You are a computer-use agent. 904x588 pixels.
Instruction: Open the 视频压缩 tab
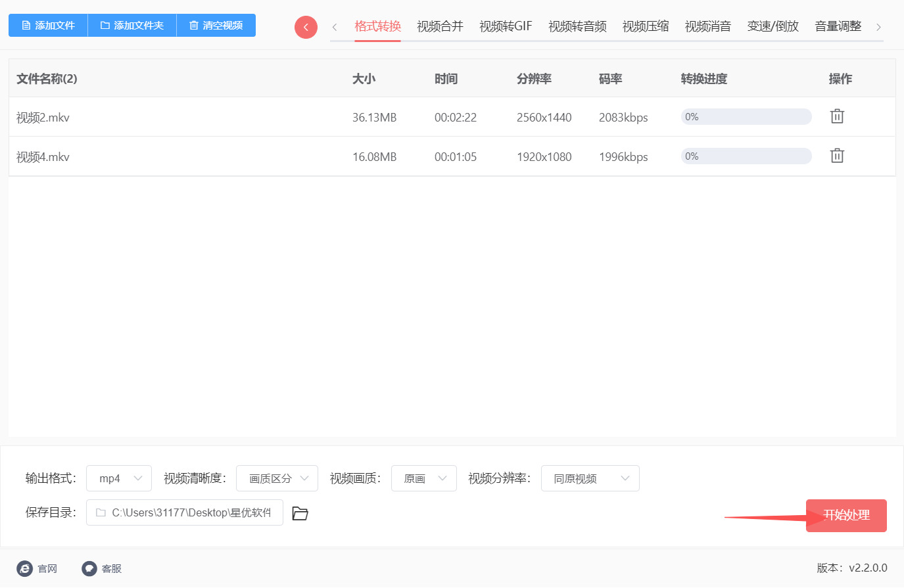click(646, 26)
